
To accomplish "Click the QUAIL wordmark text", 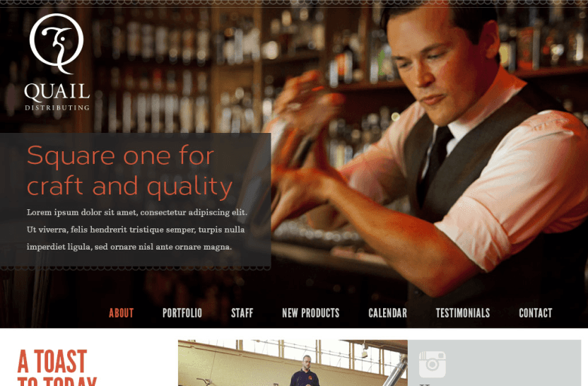I will click(x=57, y=93).
